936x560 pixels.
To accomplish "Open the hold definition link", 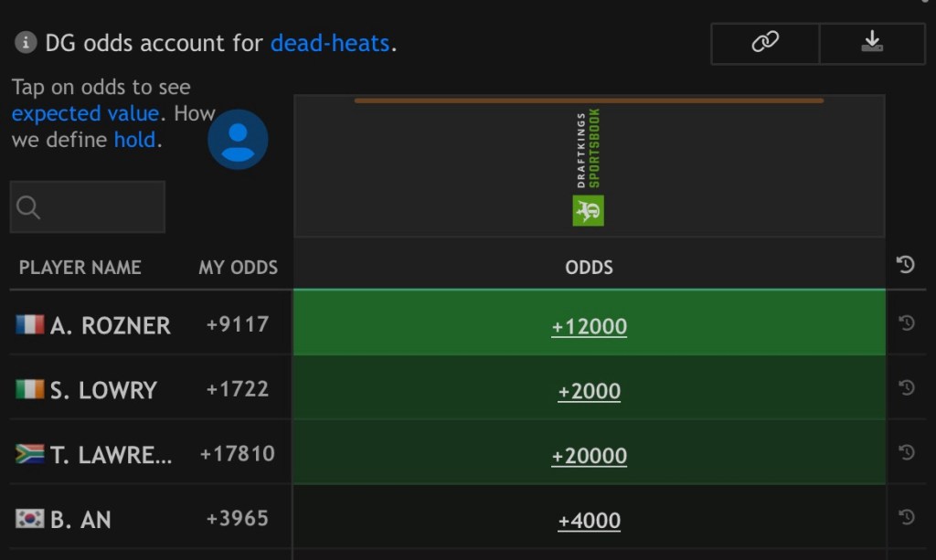I will 134,141.
